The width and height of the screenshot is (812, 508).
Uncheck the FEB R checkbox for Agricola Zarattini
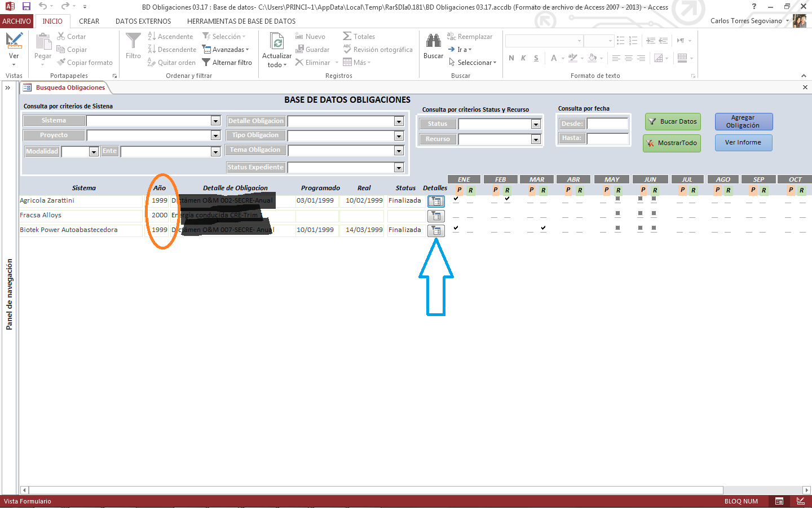point(506,199)
